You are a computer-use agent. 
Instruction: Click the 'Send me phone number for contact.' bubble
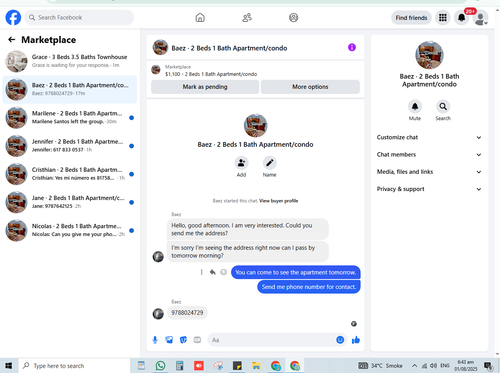point(309,287)
